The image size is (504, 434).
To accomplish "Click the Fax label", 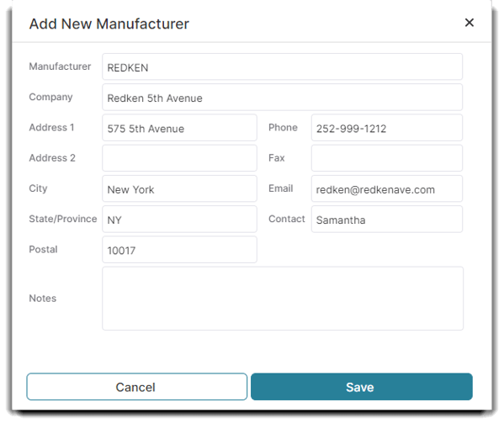I will tap(277, 158).
